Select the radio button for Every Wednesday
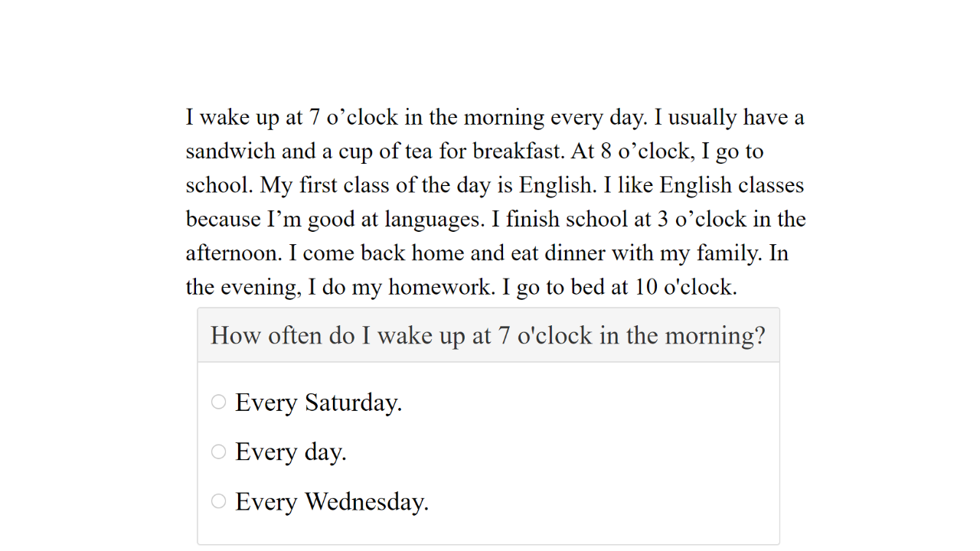This screenshot has width=980, height=551. pos(219,501)
